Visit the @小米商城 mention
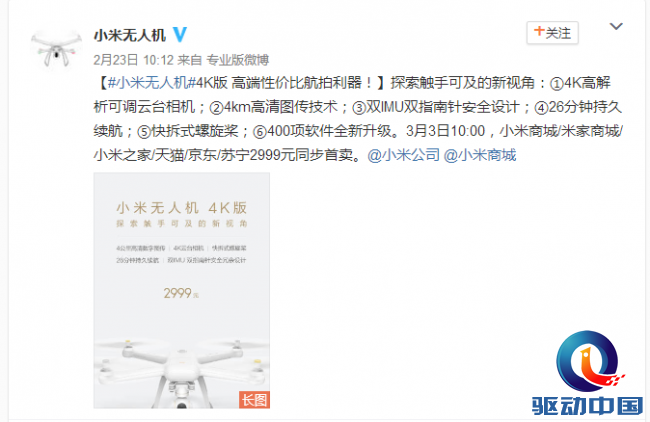Image resolution: width=650 pixels, height=422 pixels. click(480, 155)
